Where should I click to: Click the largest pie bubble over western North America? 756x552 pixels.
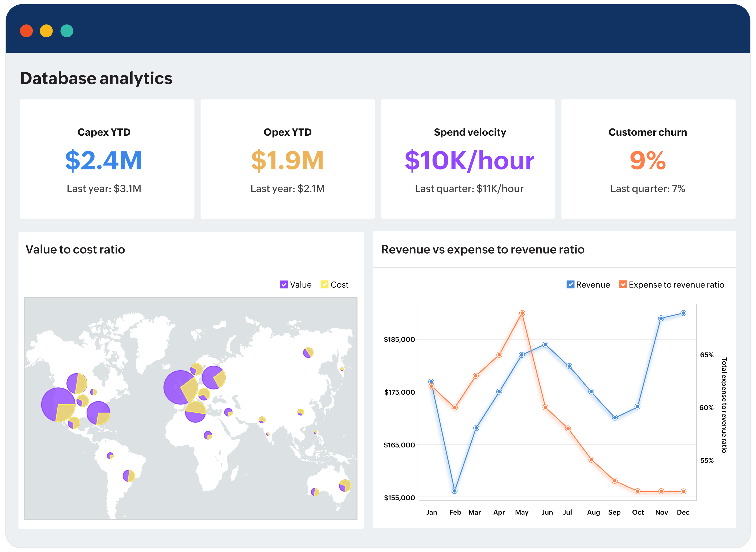tap(58, 405)
